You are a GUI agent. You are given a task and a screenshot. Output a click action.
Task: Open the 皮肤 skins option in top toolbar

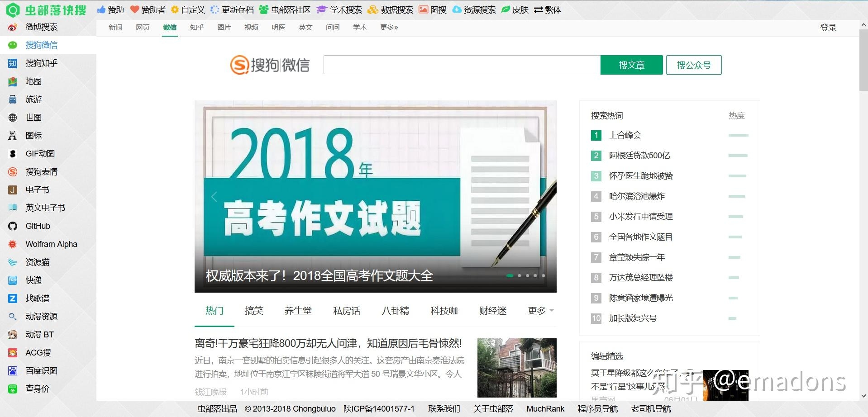click(521, 9)
